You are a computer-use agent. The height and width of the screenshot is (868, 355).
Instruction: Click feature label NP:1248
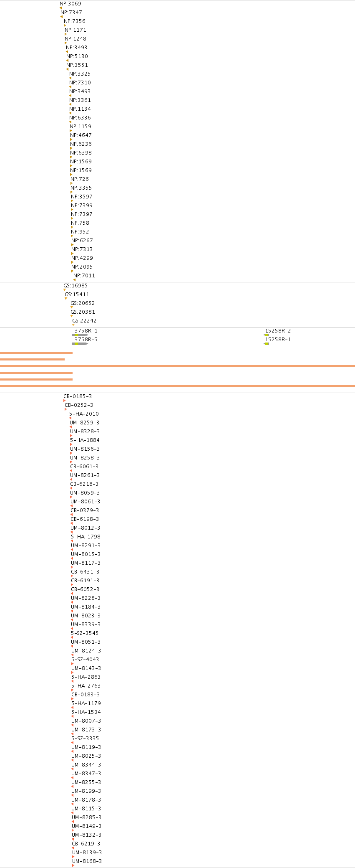(76, 39)
